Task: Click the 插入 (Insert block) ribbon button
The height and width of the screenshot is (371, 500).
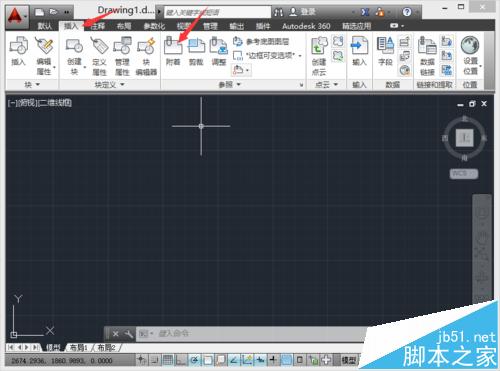Action: click(x=18, y=51)
